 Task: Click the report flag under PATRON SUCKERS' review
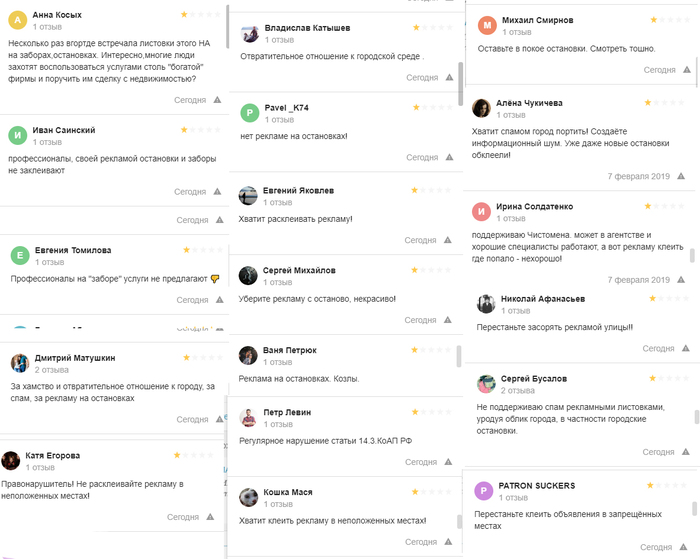682,547
